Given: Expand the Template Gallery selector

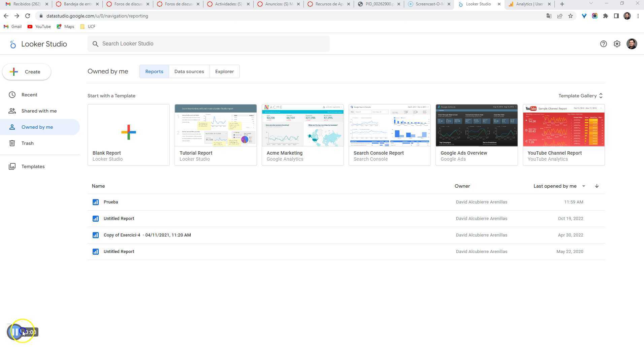Looking at the screenshot, I should click(580, 96).
